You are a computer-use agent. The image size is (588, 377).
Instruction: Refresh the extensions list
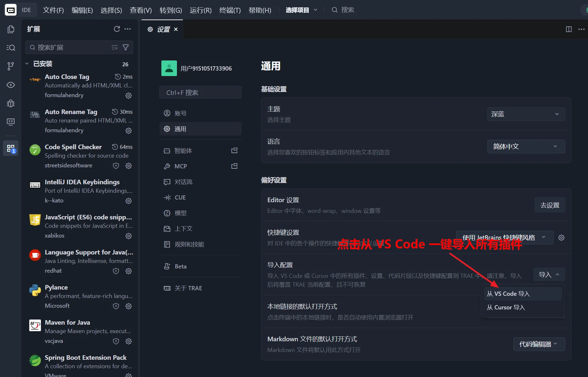tap(117, 29)
